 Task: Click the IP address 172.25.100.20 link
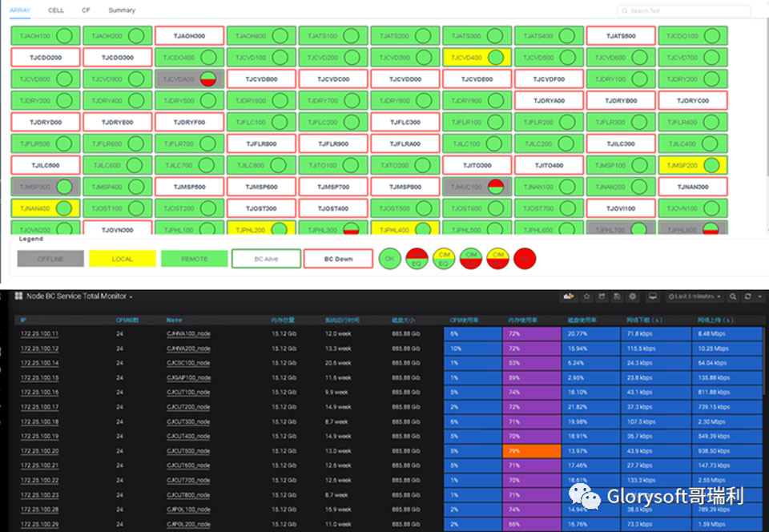point(39,451)
